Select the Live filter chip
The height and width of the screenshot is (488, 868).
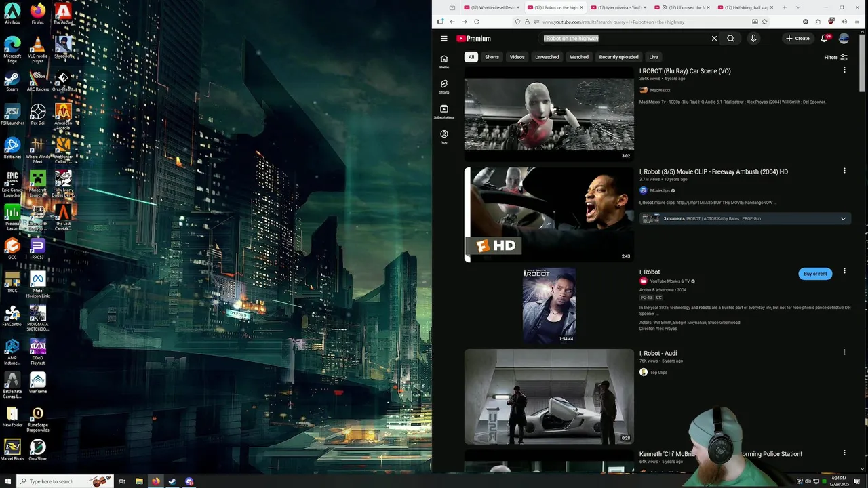click(x=653, y=57)
